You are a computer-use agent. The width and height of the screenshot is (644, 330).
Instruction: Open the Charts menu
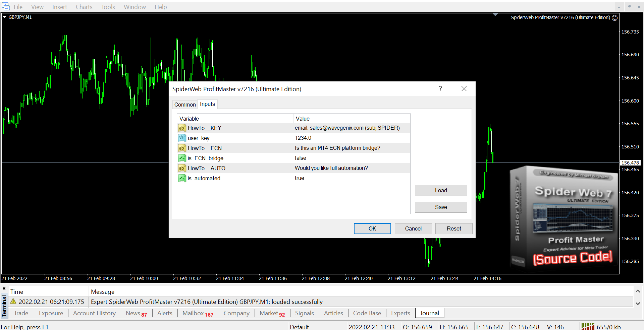tap(84, 7)
